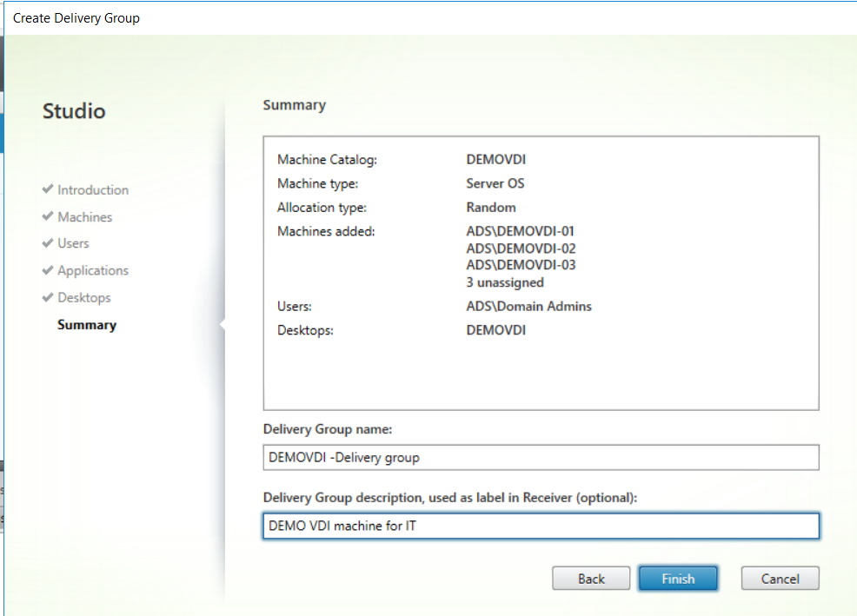This screenshot has width=857, height=616.
Task: Click the 'Server OS' machine type value
Action: click(495, 183)
